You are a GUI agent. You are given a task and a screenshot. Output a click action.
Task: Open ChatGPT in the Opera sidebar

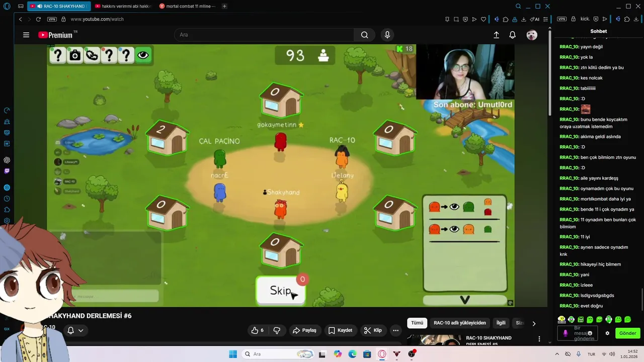click(7, 160)
